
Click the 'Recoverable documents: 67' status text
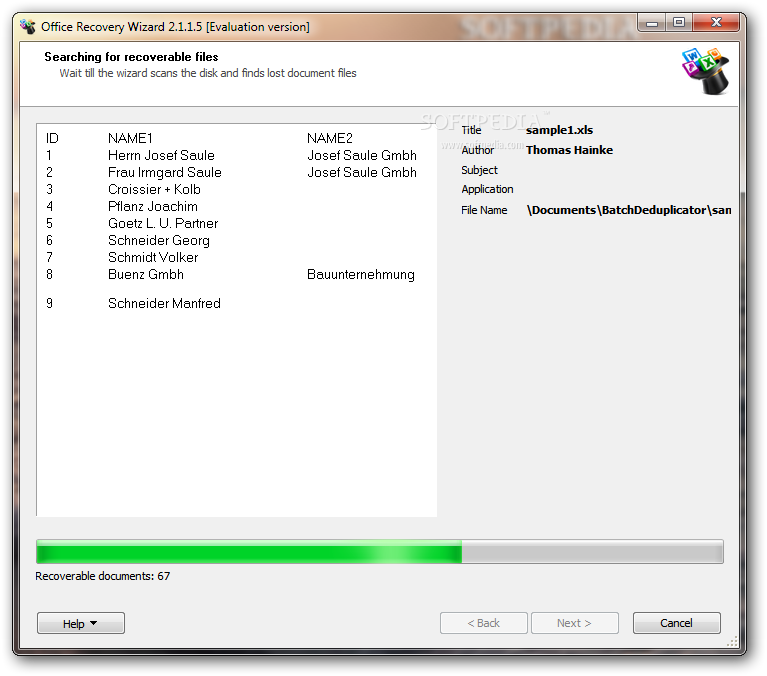[103, 576]
